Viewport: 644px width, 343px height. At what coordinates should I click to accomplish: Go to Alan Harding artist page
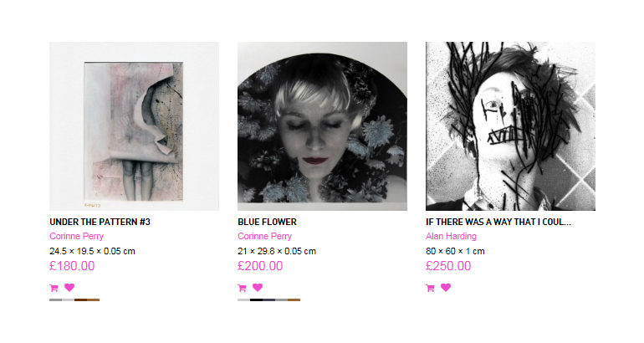coord(451,236)
